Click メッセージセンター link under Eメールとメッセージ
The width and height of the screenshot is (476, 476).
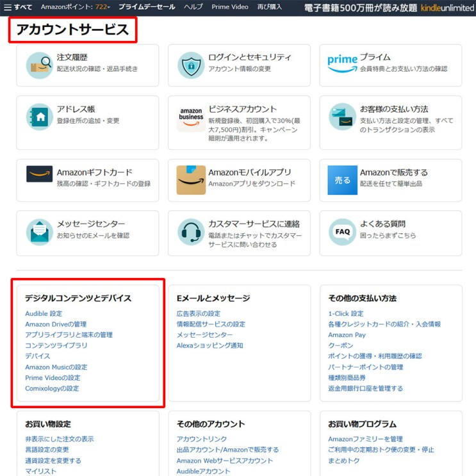click(204, 335)
